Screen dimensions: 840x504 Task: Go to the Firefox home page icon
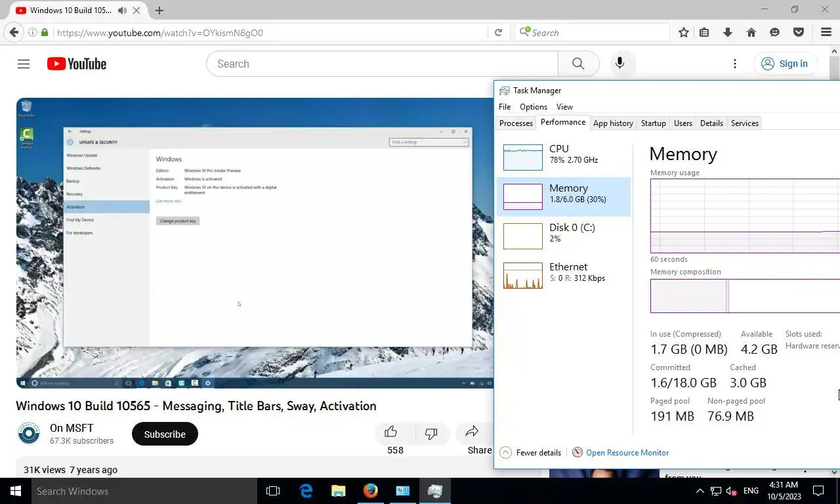751,33
